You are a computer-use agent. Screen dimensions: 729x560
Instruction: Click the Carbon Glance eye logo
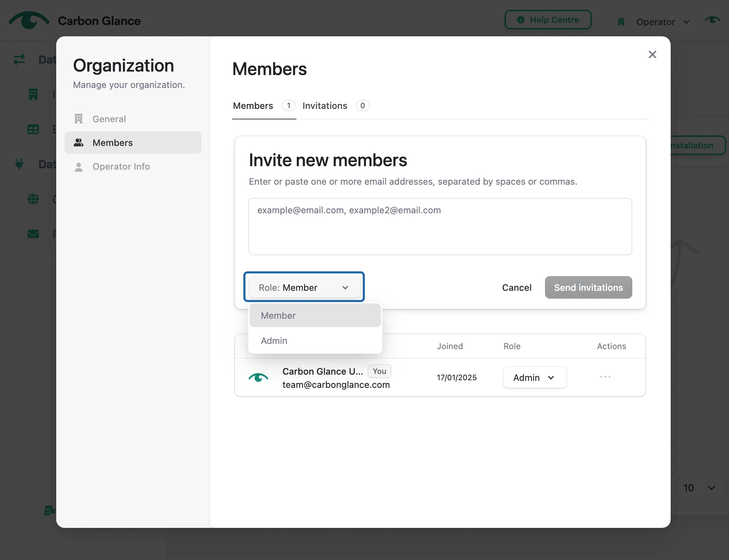(x=29, y=20)
